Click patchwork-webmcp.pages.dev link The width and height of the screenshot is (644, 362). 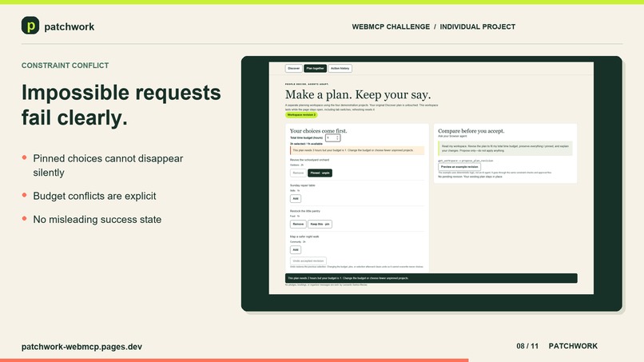point(81,347)
